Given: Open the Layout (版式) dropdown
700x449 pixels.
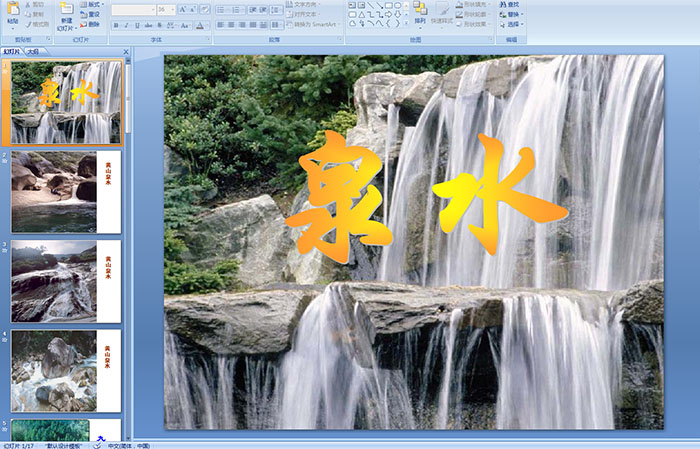Looking at the screenshot, I should (92, 4).
